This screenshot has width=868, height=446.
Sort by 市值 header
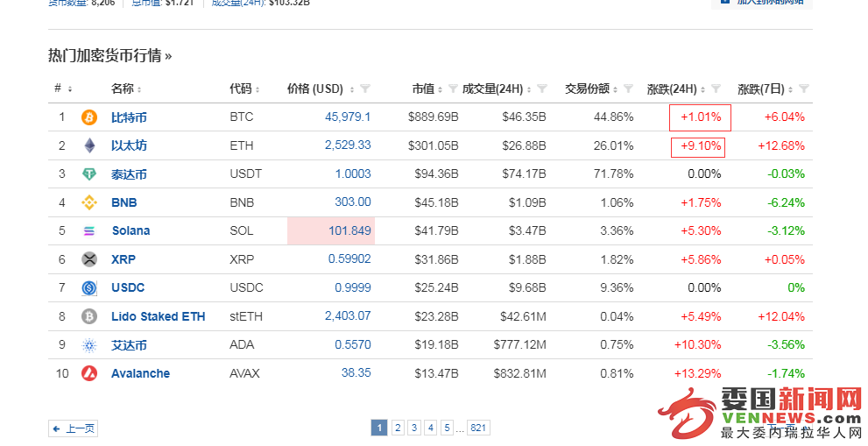[x=440, y=89]
